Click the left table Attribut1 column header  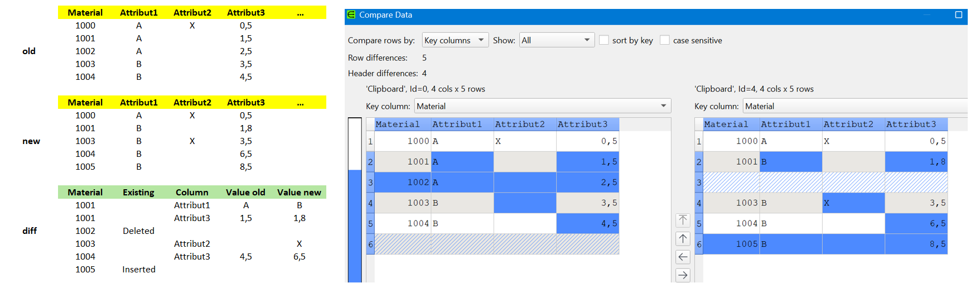462,124
